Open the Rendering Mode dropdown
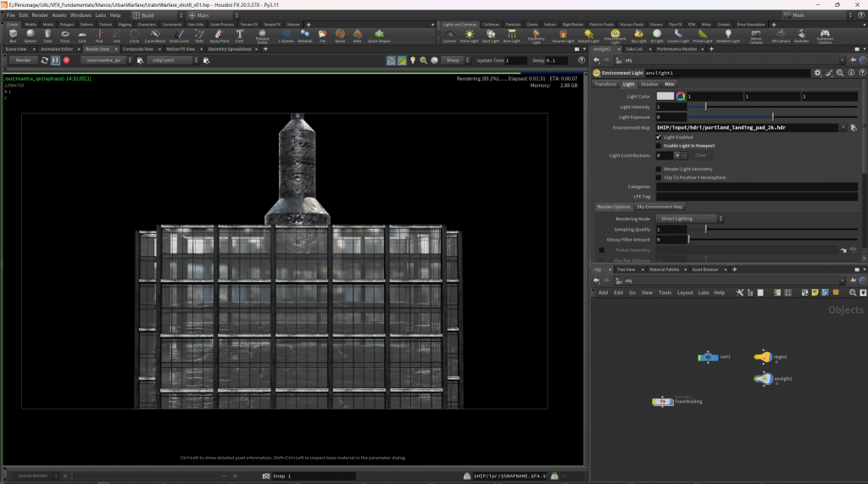 pos(690,219)
